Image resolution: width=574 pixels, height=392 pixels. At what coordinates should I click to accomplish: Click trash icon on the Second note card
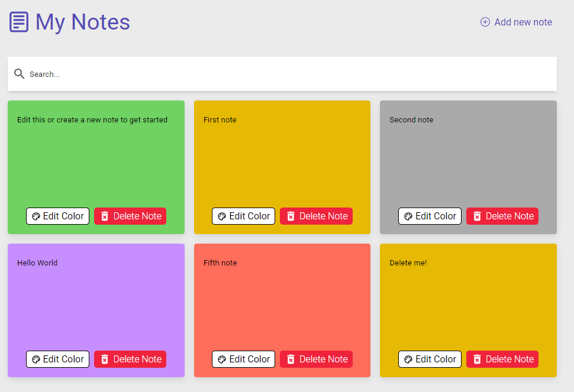477,216
